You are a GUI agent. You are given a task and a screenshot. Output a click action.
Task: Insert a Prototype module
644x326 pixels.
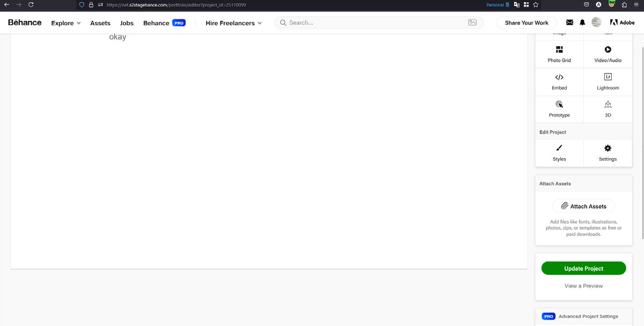coord(559,109)
